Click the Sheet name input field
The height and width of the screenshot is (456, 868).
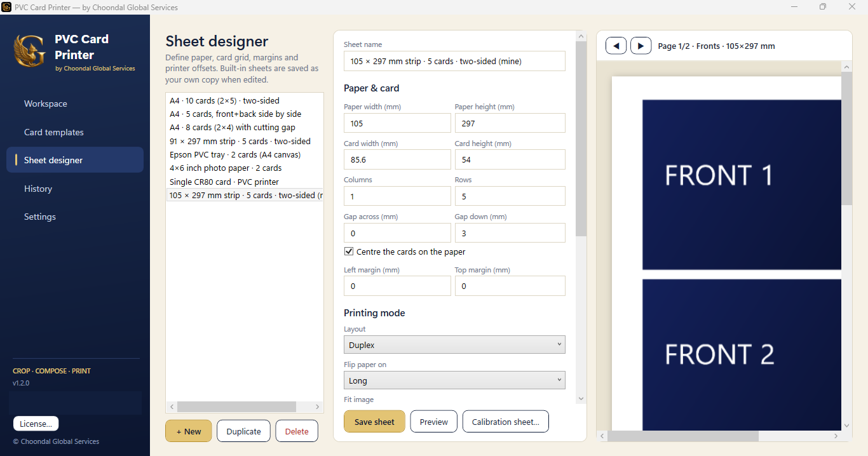(x=454, y=61)
